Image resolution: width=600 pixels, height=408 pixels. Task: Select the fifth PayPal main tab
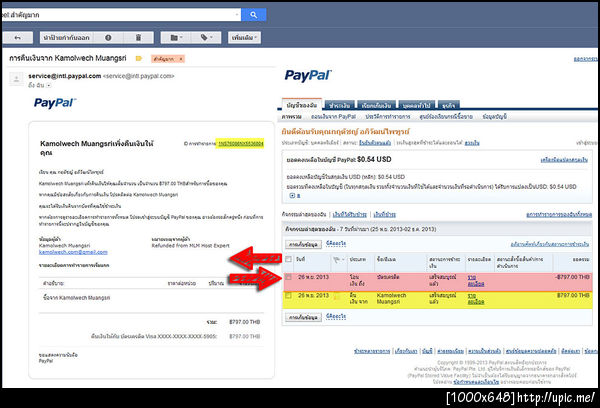pyautogui.click(x=448, y=105)
